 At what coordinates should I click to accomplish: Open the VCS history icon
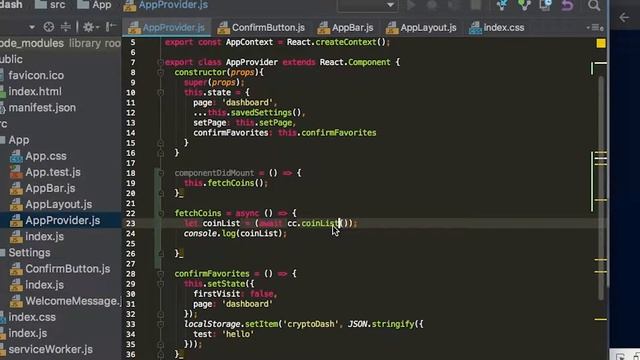tap(545, 5)
